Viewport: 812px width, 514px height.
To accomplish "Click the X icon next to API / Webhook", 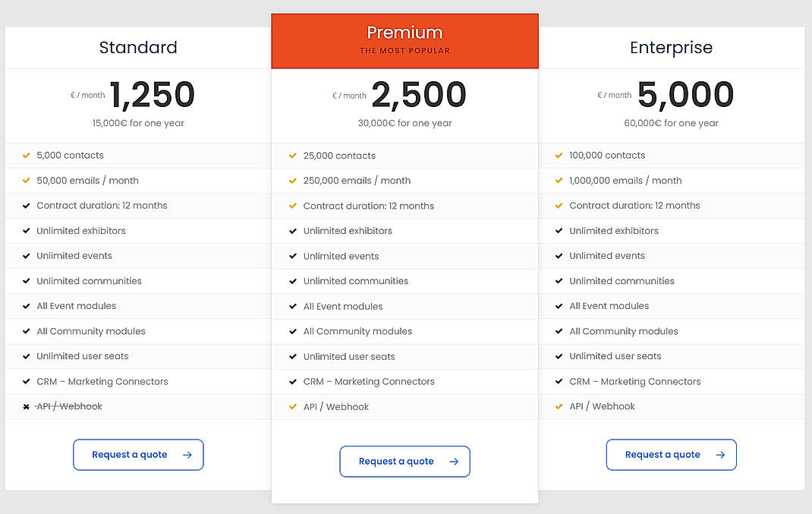I will coord(25,406).
